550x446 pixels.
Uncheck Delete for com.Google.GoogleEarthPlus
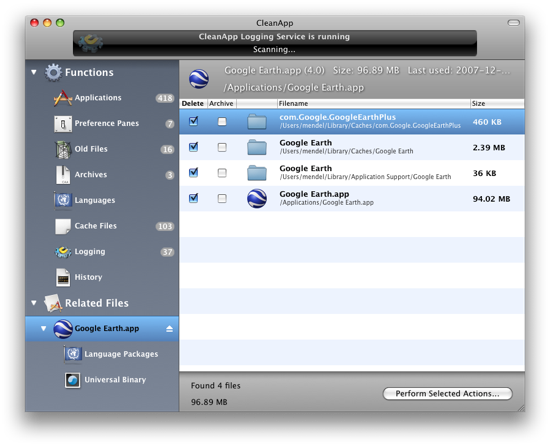pyautogui.click(x=193, y=121)
